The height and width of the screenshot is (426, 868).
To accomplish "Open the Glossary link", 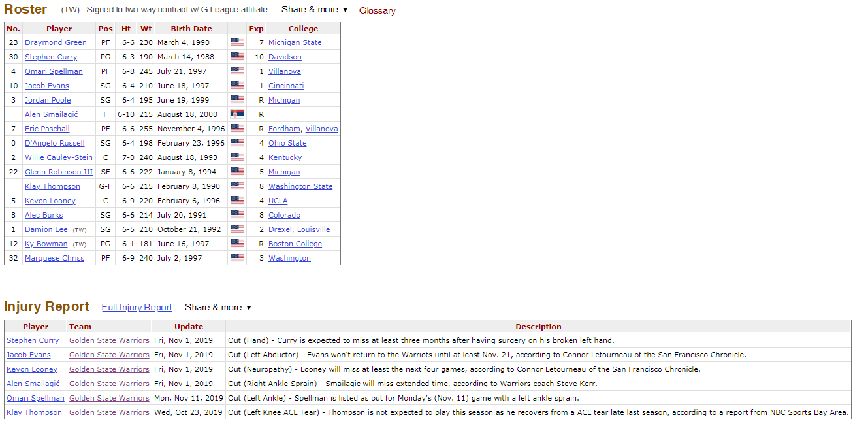I will tap(377, 10).
